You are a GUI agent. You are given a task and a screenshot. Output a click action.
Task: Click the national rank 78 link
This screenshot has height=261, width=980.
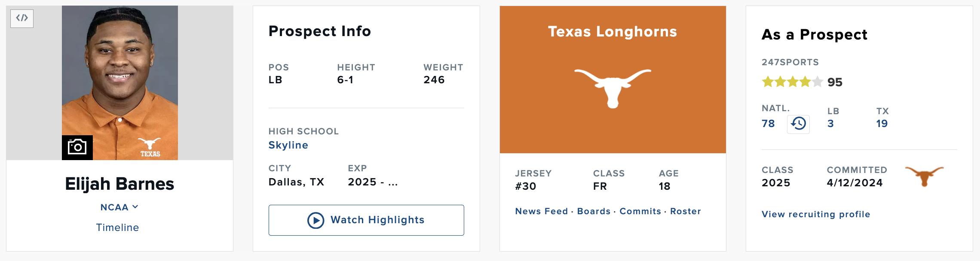(x=768, y=124)
